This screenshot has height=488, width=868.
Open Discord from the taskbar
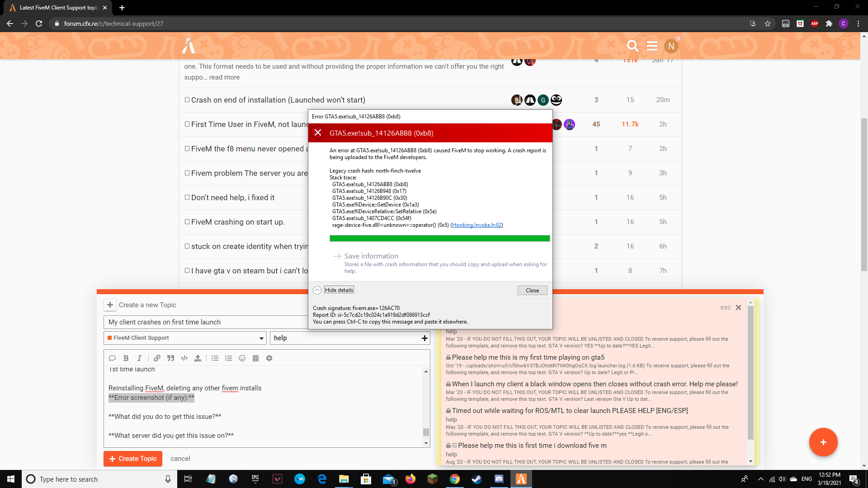pyautogui.click(x=499, y=479)
